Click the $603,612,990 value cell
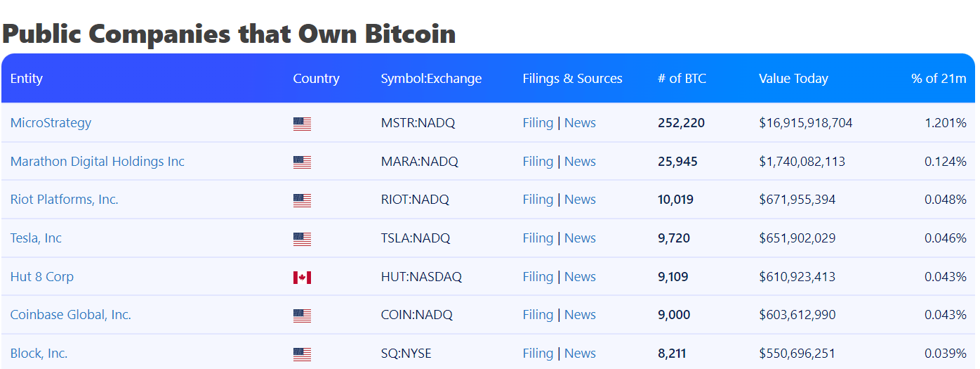980x369 pixels. [x=797, y=315]
